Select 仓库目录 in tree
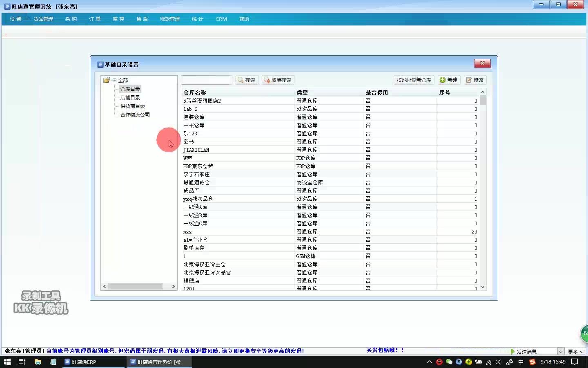 click(x=130, y=89)
